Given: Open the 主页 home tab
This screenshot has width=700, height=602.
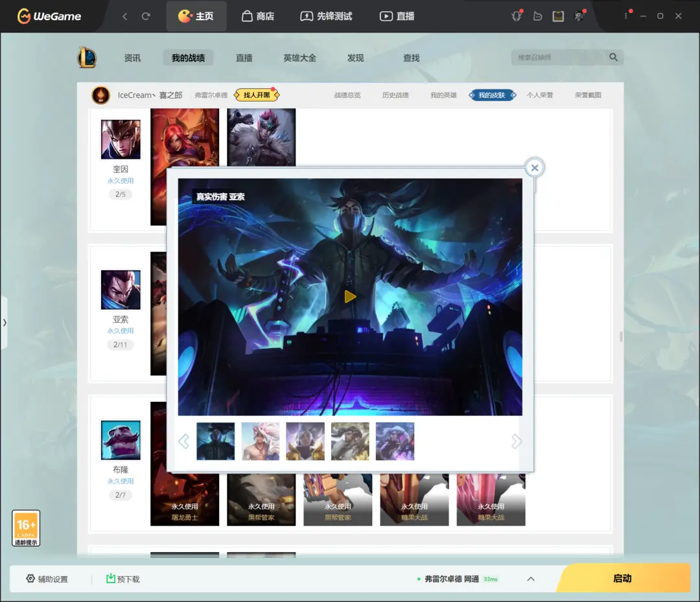Looking at the screenshot, I should [x=196, y=16].
